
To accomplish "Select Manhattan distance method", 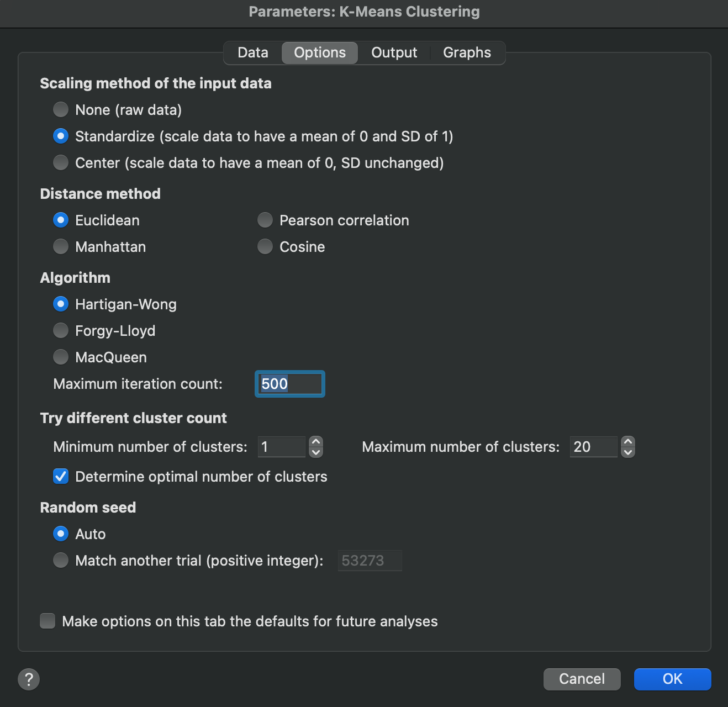I will point(61,246).
